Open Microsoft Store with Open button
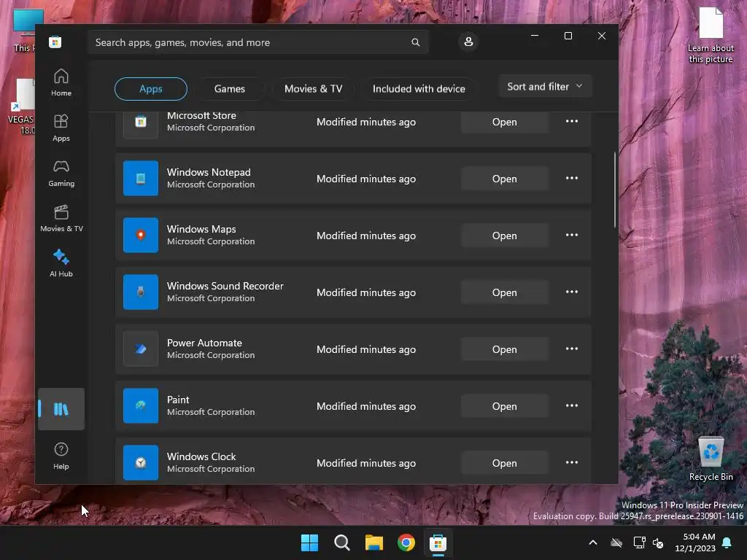The height and width of the screenshot is (560, 747). (x=505, y=122)
